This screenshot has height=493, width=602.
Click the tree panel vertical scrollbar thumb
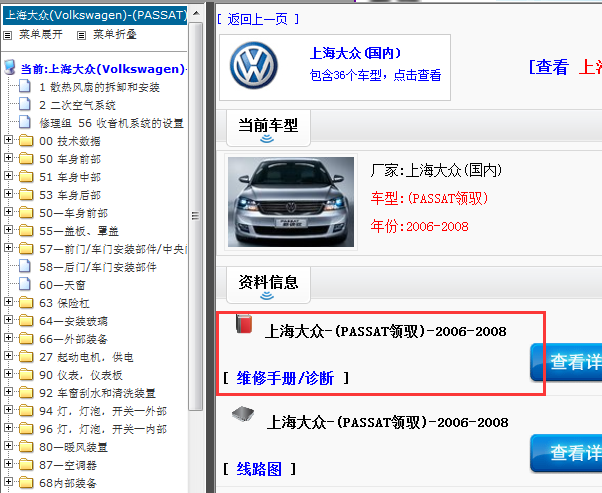pyautogui.click(x=196, y=216)
